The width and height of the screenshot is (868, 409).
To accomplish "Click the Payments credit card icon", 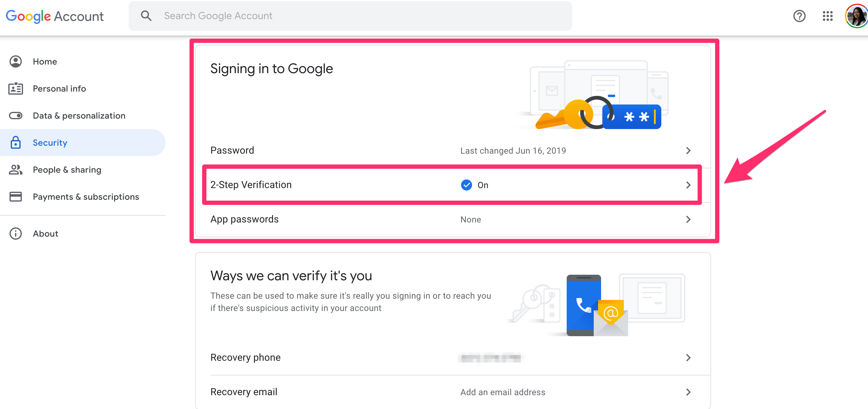I will [15, 197].
